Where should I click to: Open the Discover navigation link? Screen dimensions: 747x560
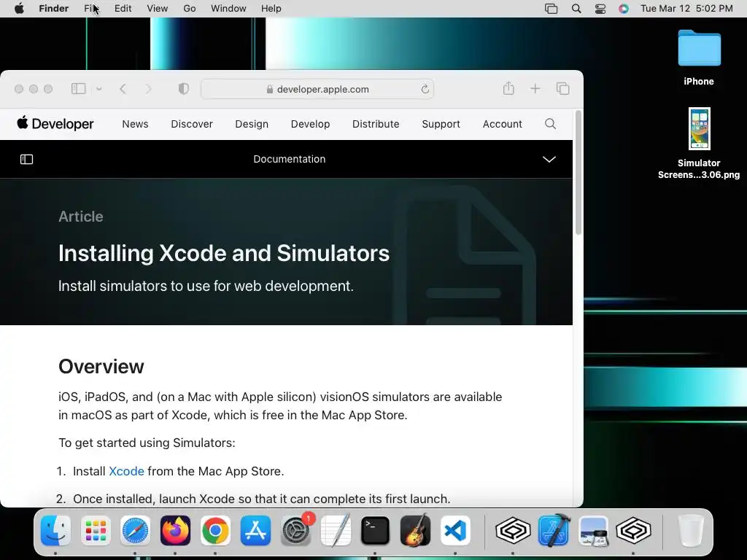(192, 124)
